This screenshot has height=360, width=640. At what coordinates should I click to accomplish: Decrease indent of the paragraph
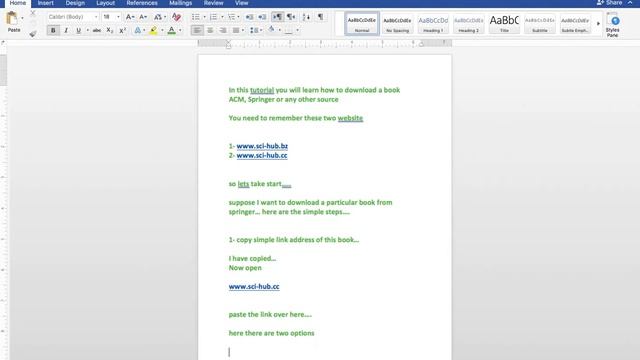point(249,17)
